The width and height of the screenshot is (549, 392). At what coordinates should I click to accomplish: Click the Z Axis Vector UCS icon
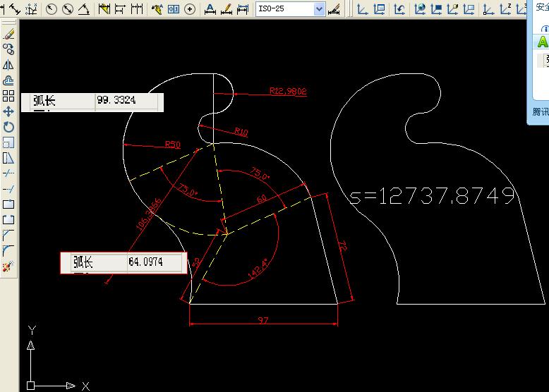505,8
